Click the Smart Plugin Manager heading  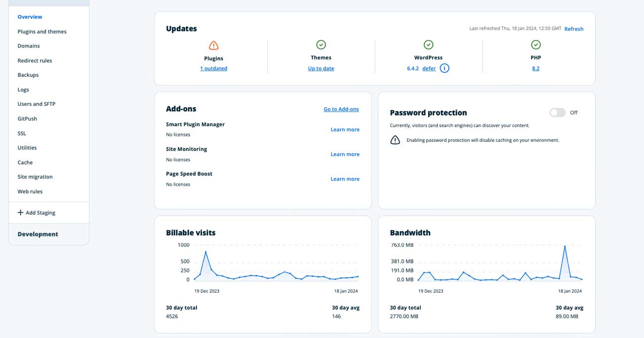(x=195, y=125)
